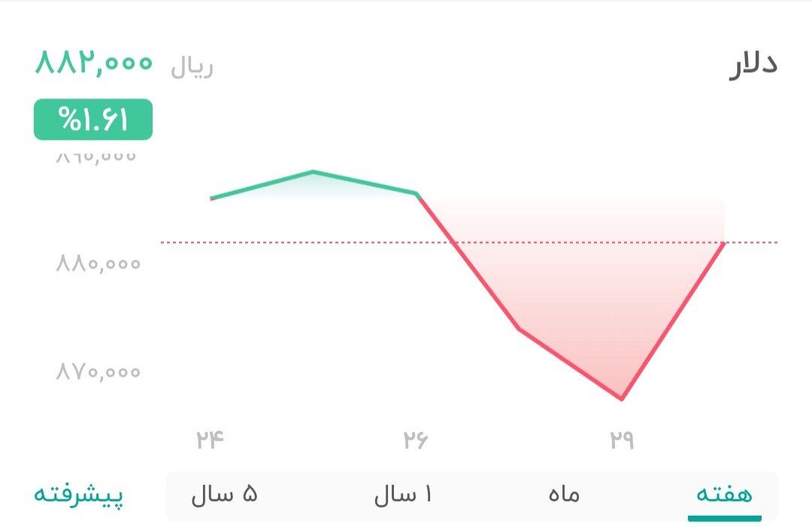Viewport: 812px width, 527px height.
Task: Click where the line turns from green to red
Action: [418, 194]
